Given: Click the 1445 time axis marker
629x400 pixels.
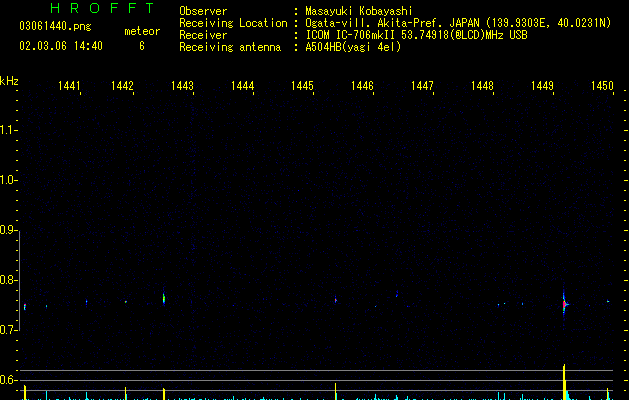Looking at the screenshot, I should pyautogui.click(x=302, y=86).
